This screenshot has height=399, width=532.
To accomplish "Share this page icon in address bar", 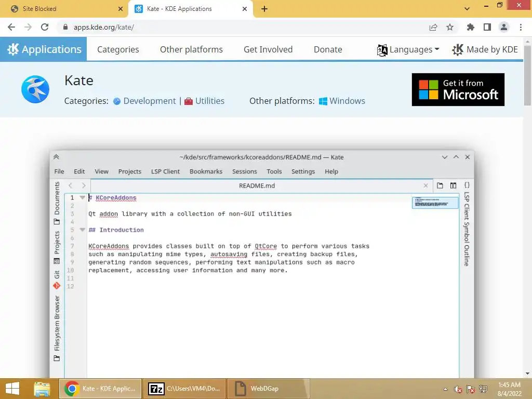I will coord(433,27).
